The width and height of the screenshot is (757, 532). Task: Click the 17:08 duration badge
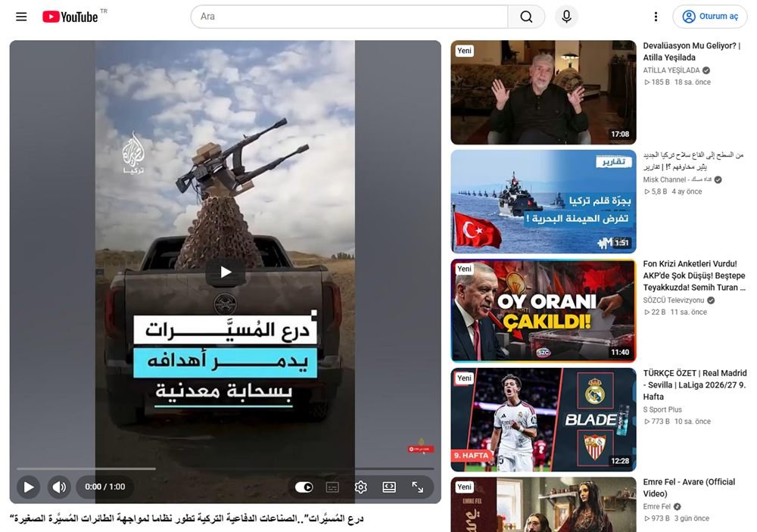pyautogui.click(x=620, y=134)
